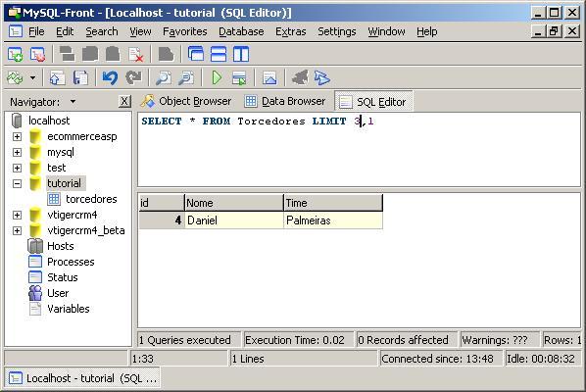Click the Localhost - tutorial window tab
Viewport: 586px width, 392px height.
coord(82,378)
